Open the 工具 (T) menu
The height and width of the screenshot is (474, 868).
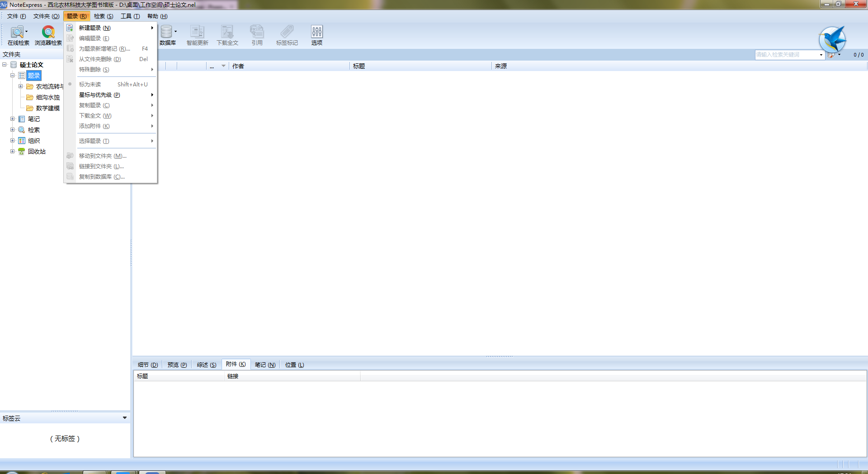(x=130, y=16)
